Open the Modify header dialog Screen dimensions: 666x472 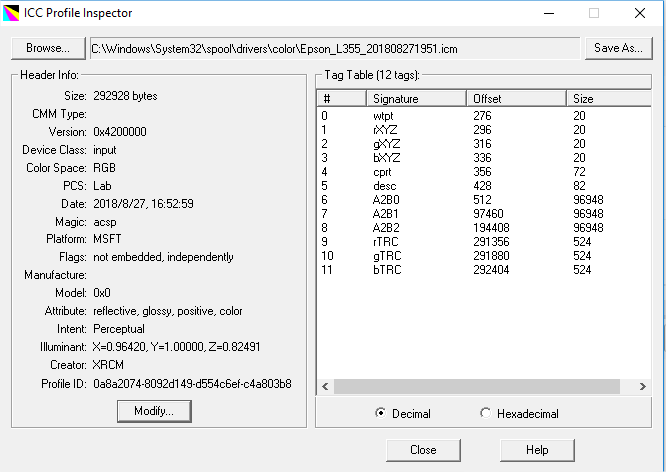(154, 411)
